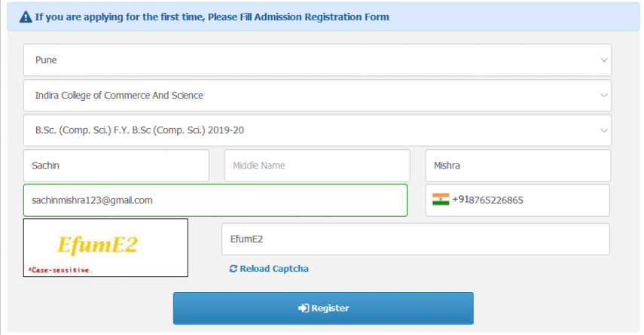Image resolution: width=644 pixels, height=335 pixels.
Task: Click the captcha text entry field
Action: 416,239
